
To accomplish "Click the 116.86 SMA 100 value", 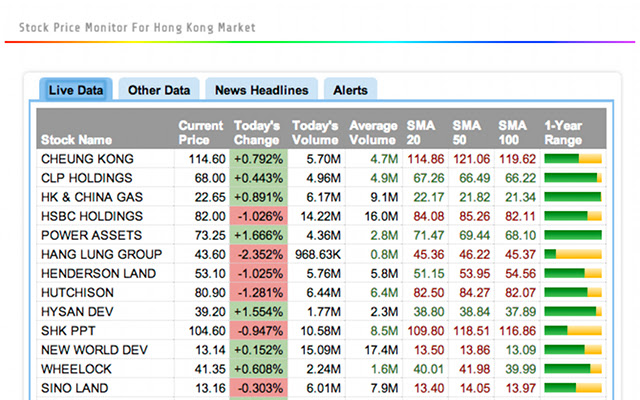I will (517, 331).
